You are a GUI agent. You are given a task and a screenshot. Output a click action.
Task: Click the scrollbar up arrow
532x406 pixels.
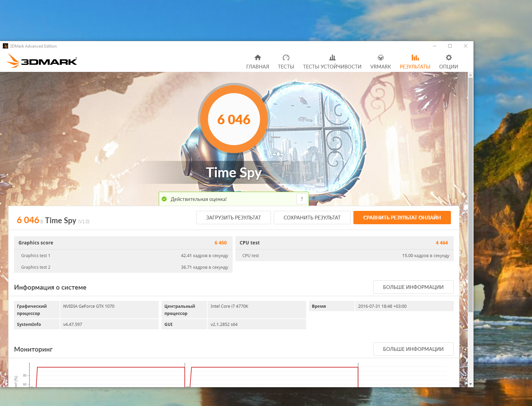point(470,75)
